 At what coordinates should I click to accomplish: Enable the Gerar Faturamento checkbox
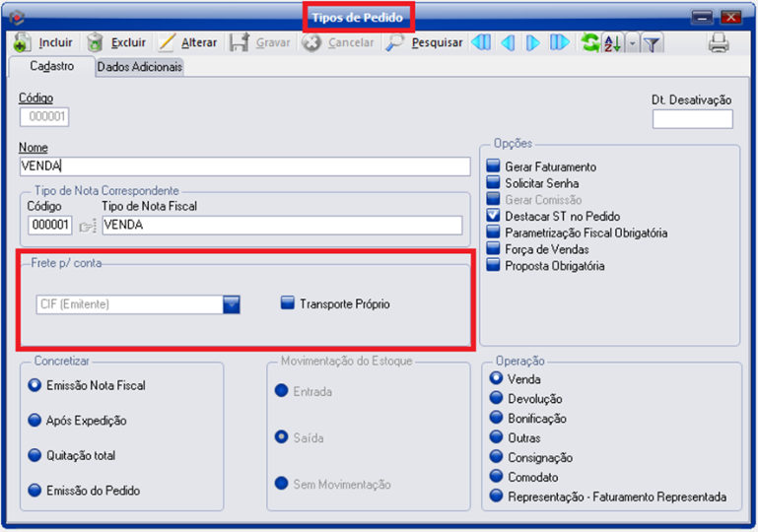point(494,167)
